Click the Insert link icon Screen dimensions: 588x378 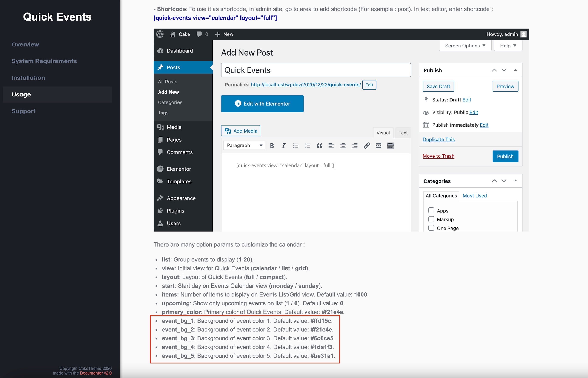[367, 146]
